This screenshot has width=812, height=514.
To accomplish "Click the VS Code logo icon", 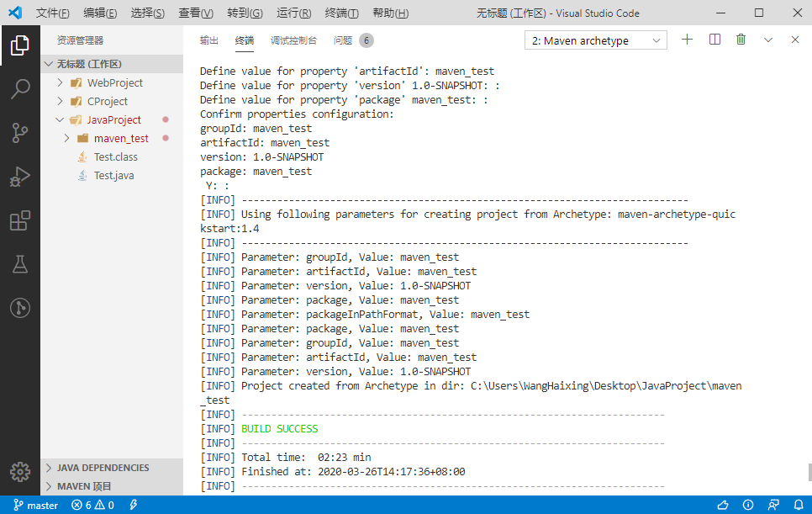I will point(15,13).
